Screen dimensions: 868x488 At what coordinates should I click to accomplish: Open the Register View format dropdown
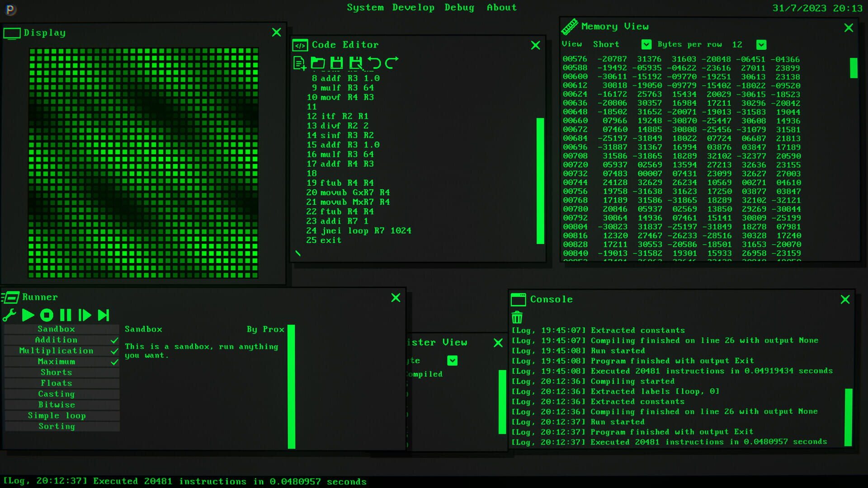453,360
